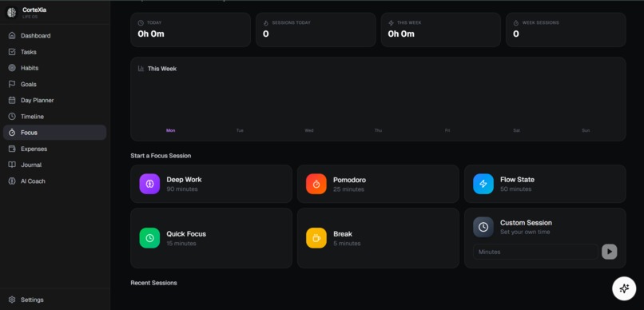Click the Thu label in weekly chart
This screenshot has height=310, width=644.
(378, 130)
